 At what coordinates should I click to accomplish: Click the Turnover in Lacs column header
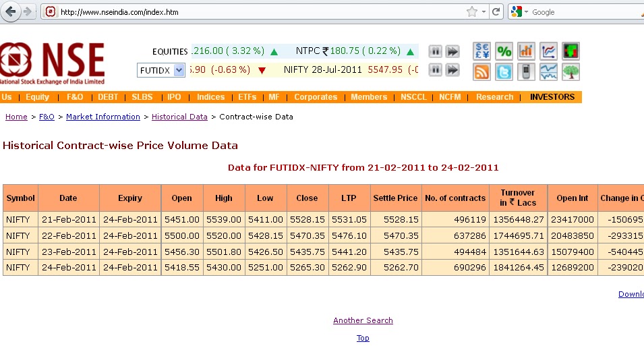(x=518, y=198)
